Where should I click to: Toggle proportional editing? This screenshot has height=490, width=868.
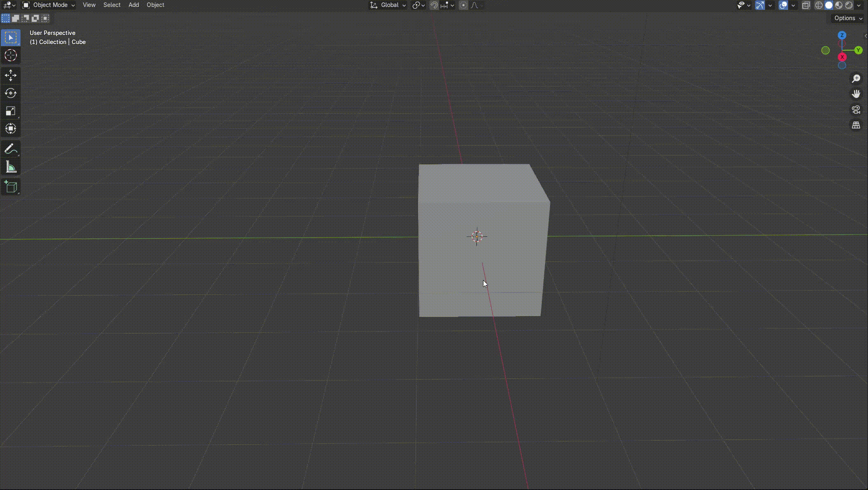coord(463,5)
